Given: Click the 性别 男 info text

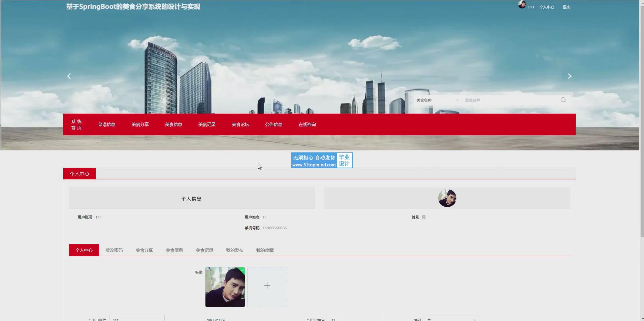Looking at the screenshot, I should [x=419, y=217].
